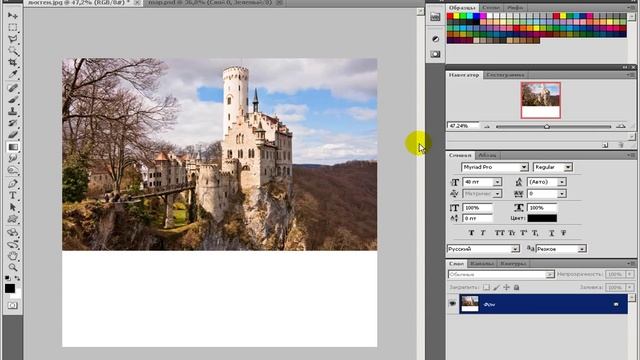Screen dimensions: 640x360
Task: Switch to the Каналы channels tab
Action: pyautogui.click(x=482, y=264)
